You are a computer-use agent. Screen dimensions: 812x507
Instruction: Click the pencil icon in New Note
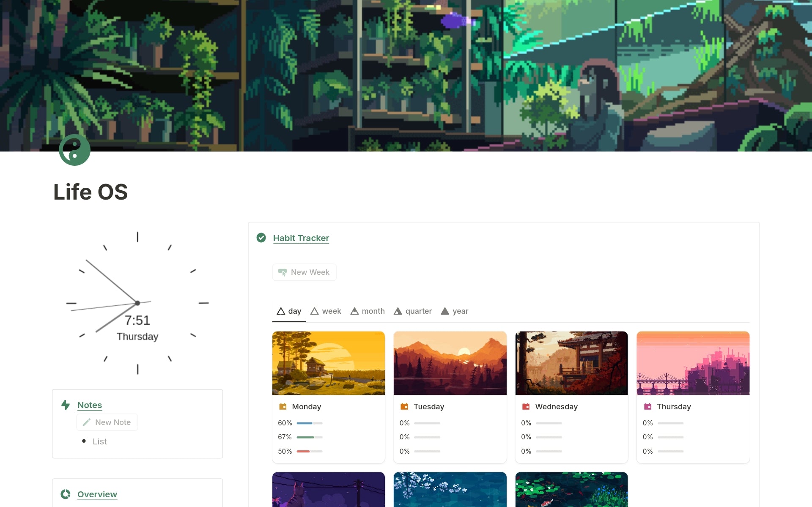(87, 422)
